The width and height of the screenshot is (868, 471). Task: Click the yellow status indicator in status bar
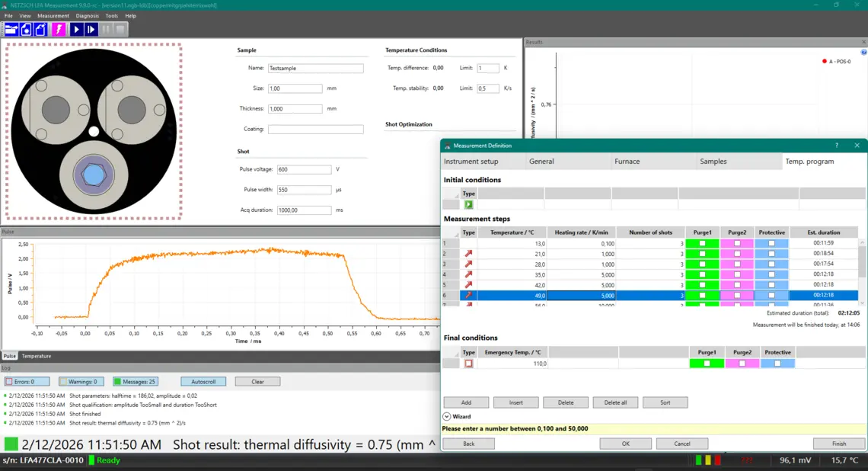(x=708, y=460)
